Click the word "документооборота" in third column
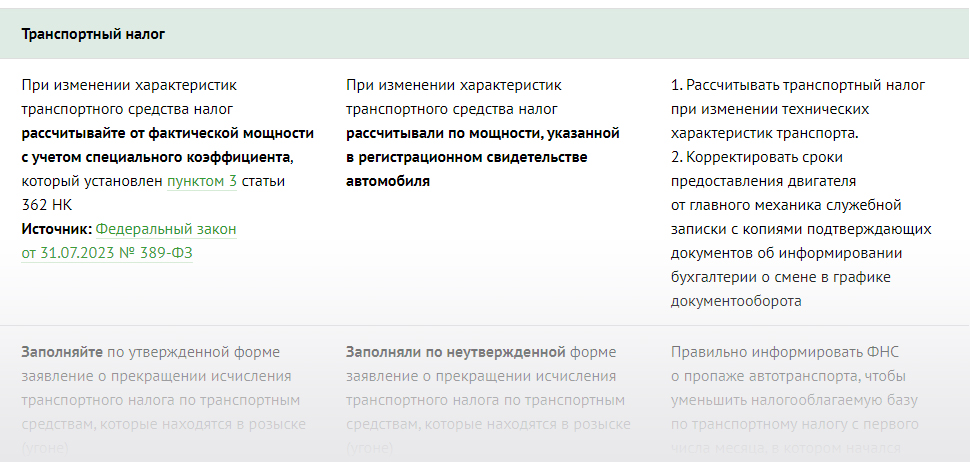Screen dimensions: 970x462 click(x=736, y=301)
